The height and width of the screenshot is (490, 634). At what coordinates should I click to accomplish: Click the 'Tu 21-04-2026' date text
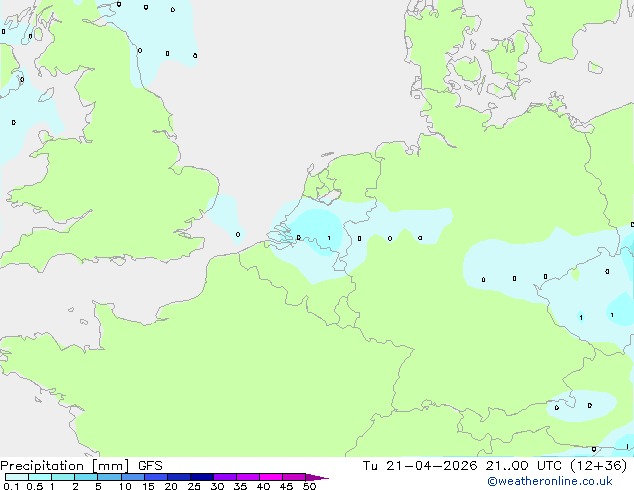(x=420, y=466)
